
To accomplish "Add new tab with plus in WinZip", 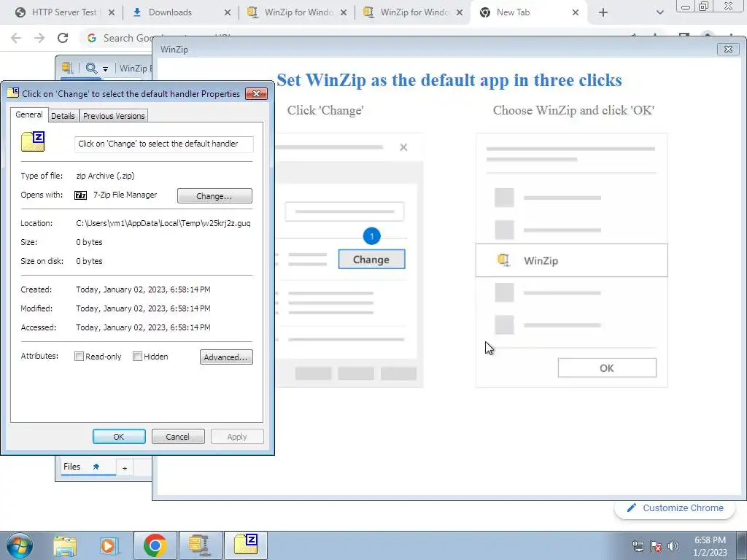I will (x=125, y=468).
